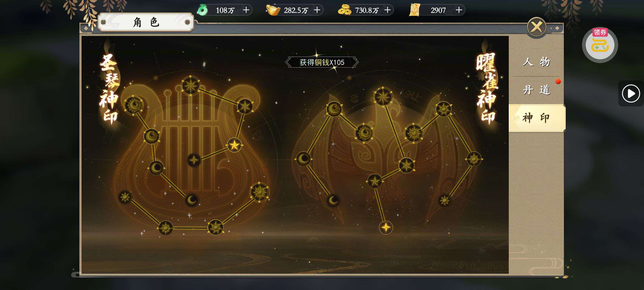Screen dimensions: 644x290
Task: Select the 神印 tab
Action: [x=537, y=118]
